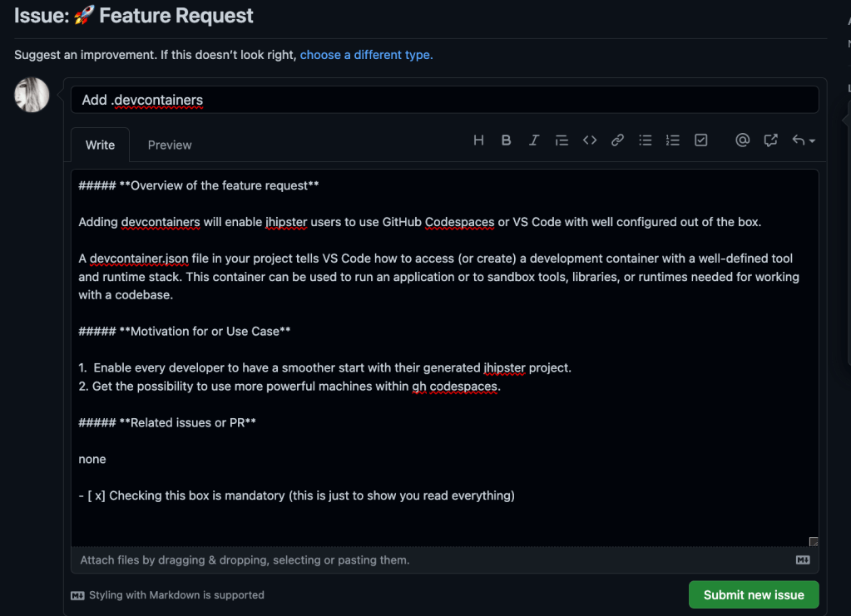Insert a quote block
Screen dimensions: 851x616
coord(562,140)
